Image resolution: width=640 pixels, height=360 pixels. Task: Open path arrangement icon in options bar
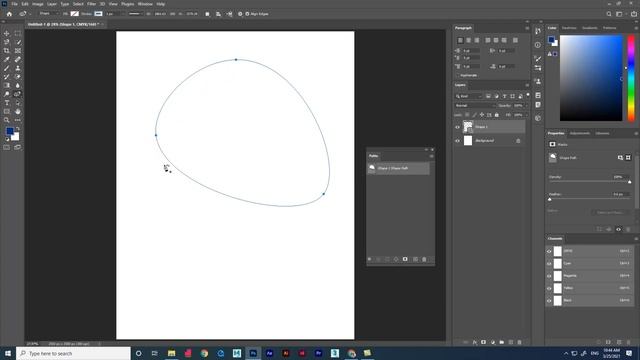click(229, 14)
